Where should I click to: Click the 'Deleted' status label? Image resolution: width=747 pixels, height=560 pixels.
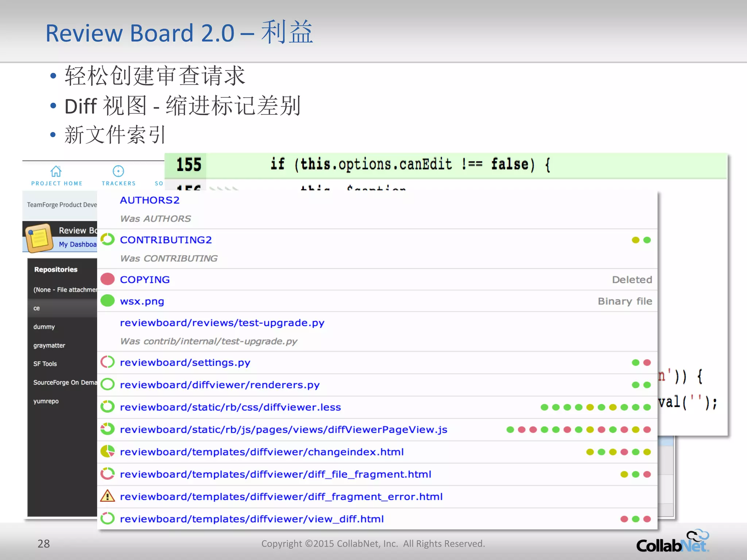[632, 280]
